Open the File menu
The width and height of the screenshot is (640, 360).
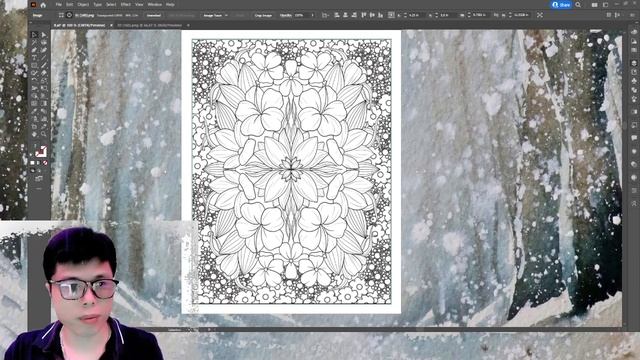point(58,5)
